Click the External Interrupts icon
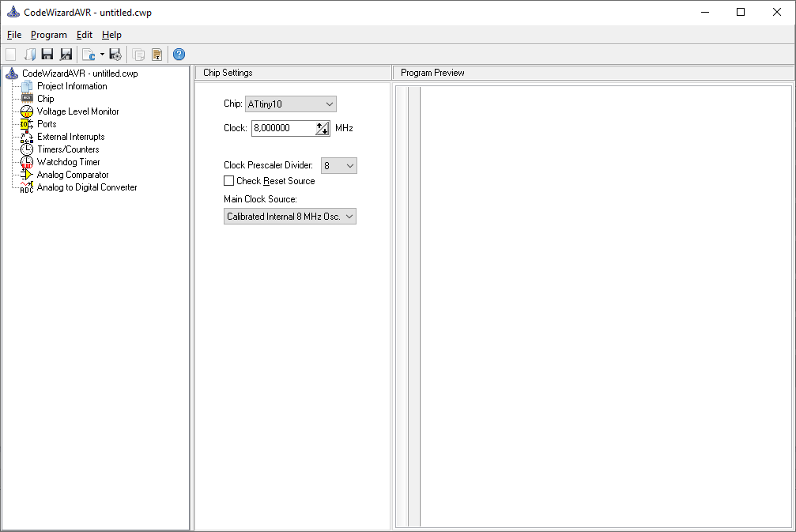Screen dimensions: 796x532 tap(27, 137)
